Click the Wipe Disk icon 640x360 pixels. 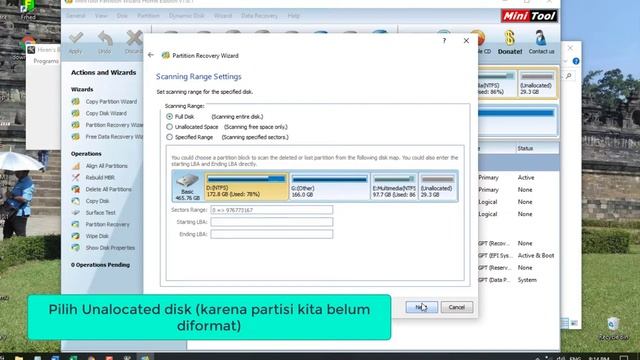[76, 236]
